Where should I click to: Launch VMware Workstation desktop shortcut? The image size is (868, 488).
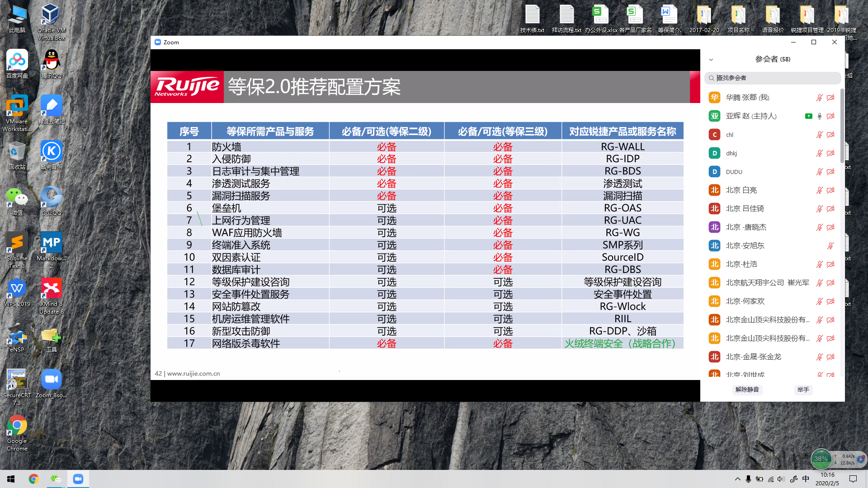(17, 113)
